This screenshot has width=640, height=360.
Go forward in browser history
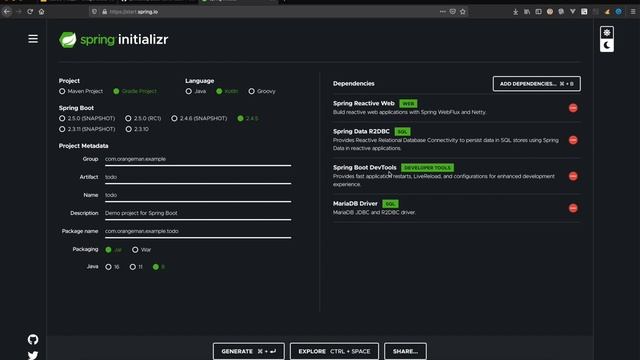click(x=18, y=11)
